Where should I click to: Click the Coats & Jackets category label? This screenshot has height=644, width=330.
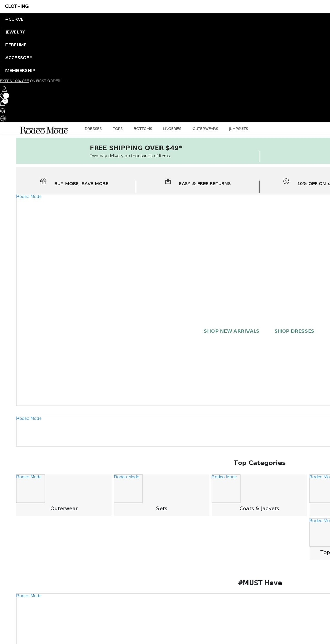click(x=259, y=509)
